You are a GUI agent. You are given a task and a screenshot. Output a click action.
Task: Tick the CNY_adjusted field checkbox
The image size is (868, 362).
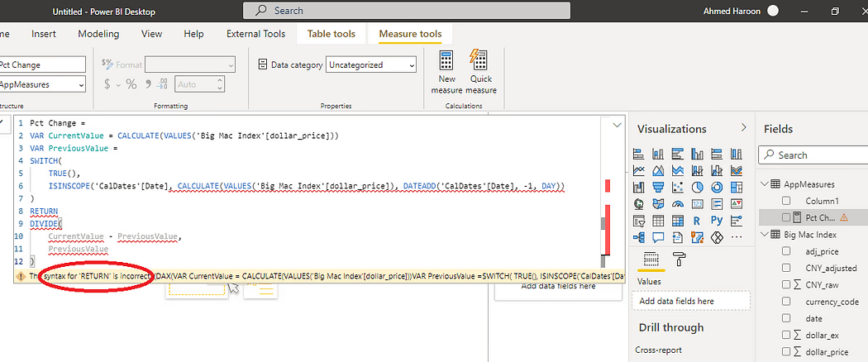[786, 268]
